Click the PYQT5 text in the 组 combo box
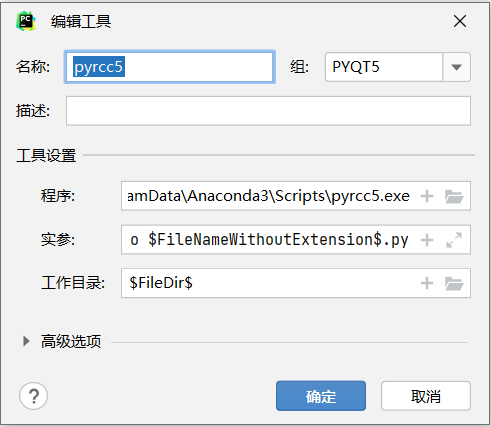Viewport: 491px width, 427px height. (356, 67)
